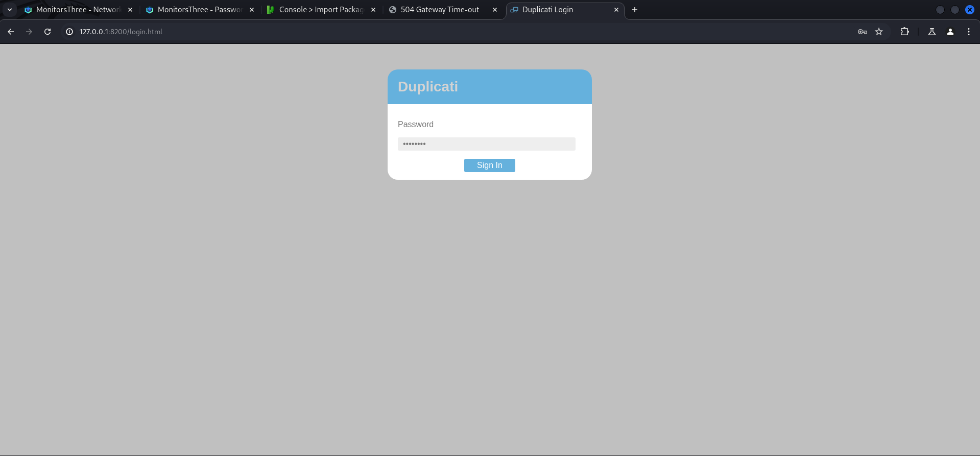Image resolution: width=980 pixels, height=456 pixels.
Task: Switch to 504 Gateway Time-out tab
Action: (439, 10)
